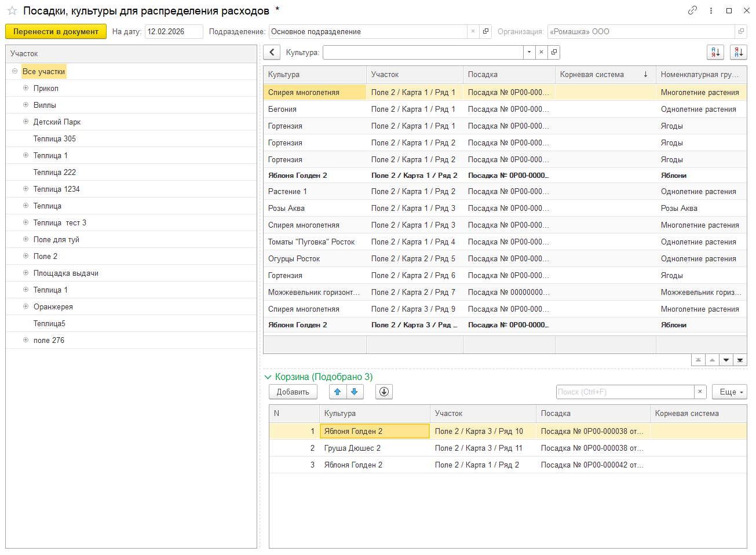Sort the list descending with Я-А icon
This screenshot has width=756, height=555.
pos(739,52)
